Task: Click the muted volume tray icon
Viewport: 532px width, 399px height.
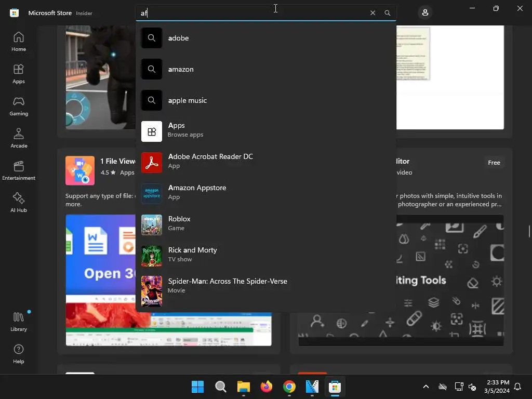Action: 472,387
